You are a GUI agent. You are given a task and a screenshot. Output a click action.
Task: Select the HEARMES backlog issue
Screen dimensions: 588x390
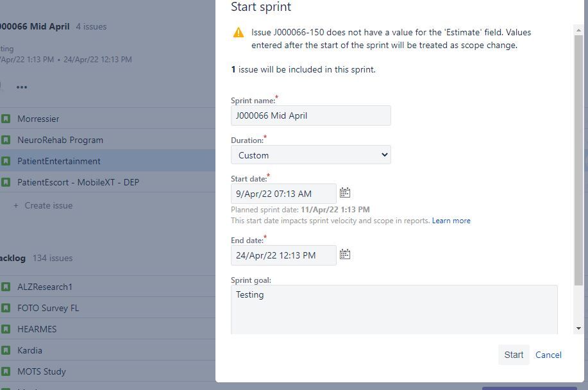pos(108,329)
